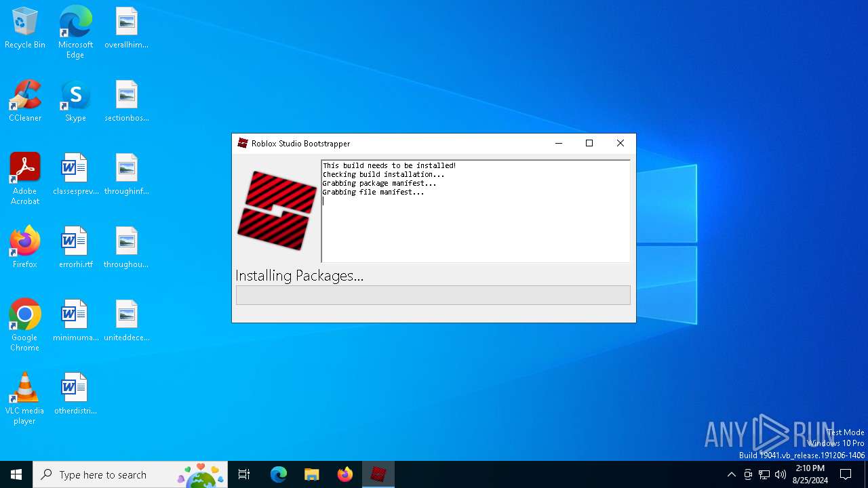Select the CCleaner desktop shortcut
868x488 pixels.
coord(25,101)
